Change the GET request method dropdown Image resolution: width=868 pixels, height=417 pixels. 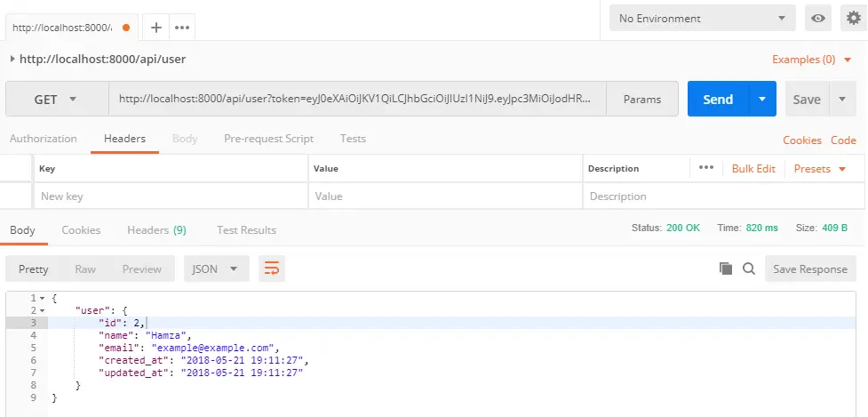tap(57, 100)
